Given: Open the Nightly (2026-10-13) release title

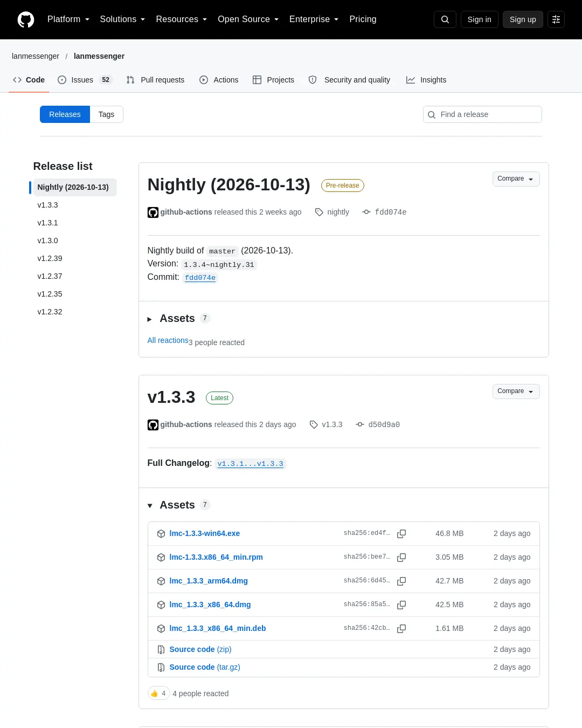Looking at the screenshot, I should 228,184.
